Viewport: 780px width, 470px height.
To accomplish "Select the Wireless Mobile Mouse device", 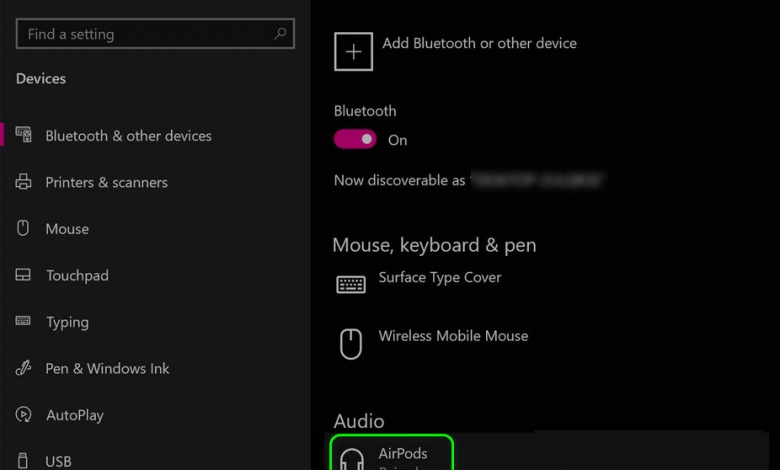I will coord(453,337).
